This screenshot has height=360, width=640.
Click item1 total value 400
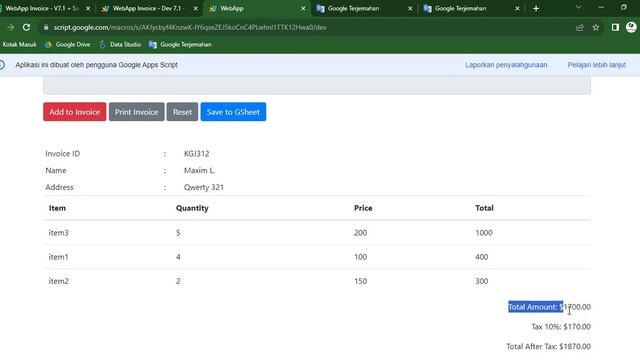point(482,257)
